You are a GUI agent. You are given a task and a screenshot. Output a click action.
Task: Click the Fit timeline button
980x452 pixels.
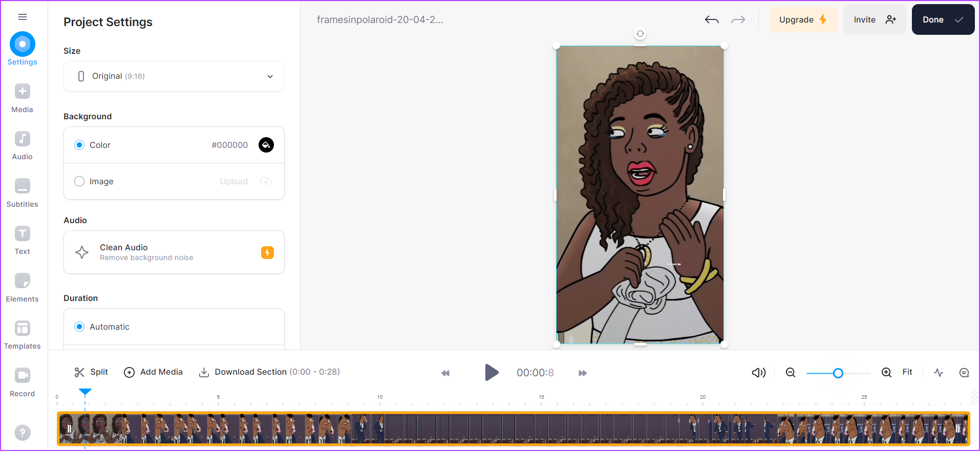point(907,372)
